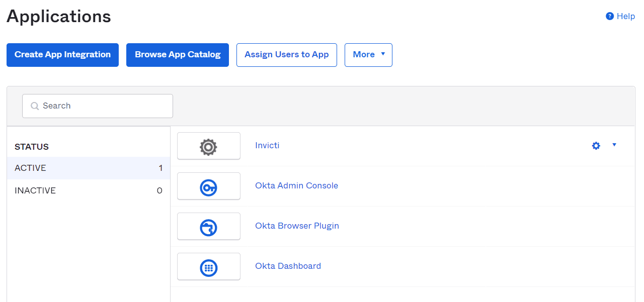Click the Okta Admin Console key icon

click(x=208, y=188)
